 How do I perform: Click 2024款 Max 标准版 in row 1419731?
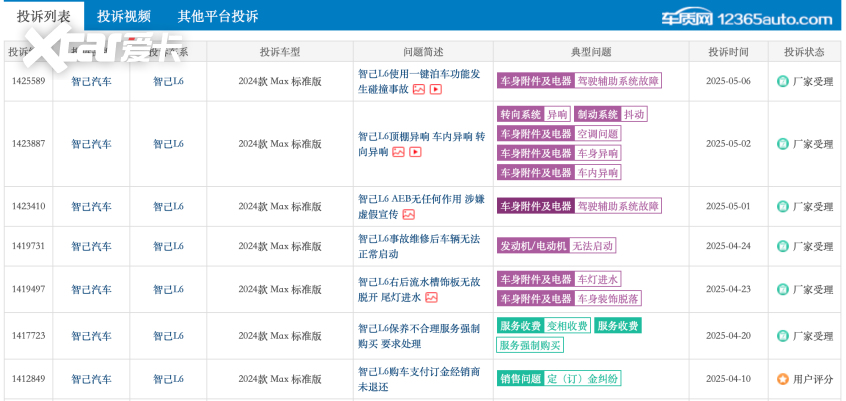click(x=280, y=246)
